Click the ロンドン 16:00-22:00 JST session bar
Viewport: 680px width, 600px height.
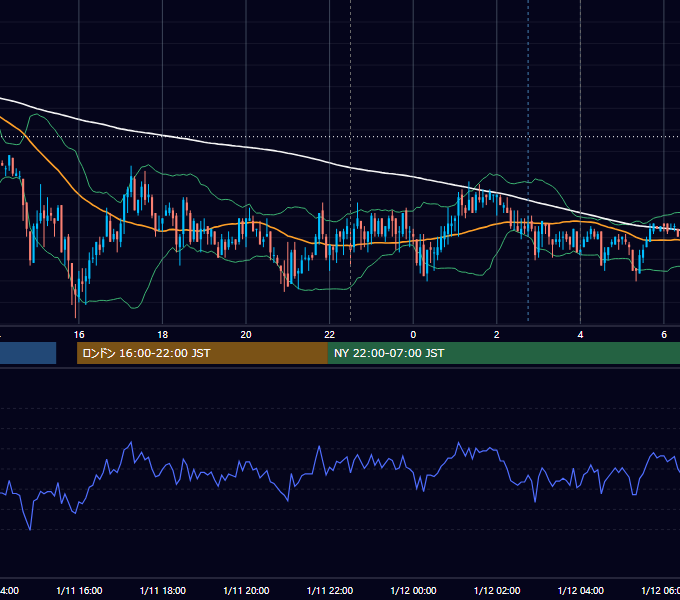tap(202, 353)
